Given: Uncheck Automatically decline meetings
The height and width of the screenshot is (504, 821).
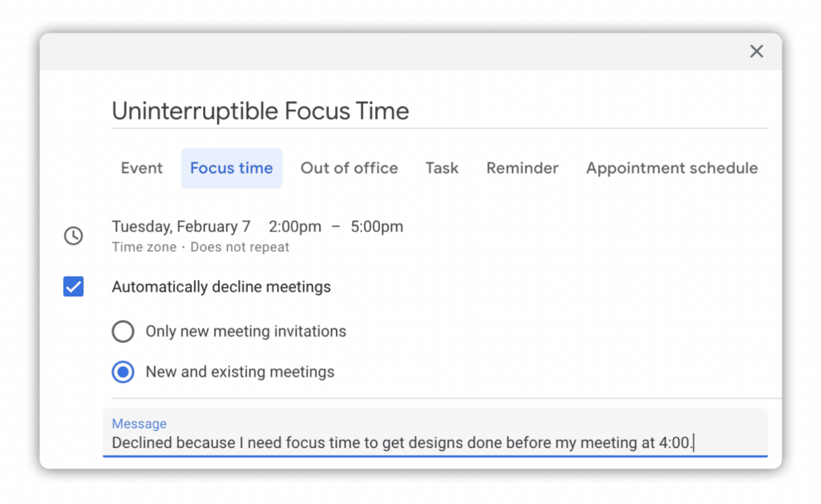Looking at the screenshot, I should (x=73, y=286).
